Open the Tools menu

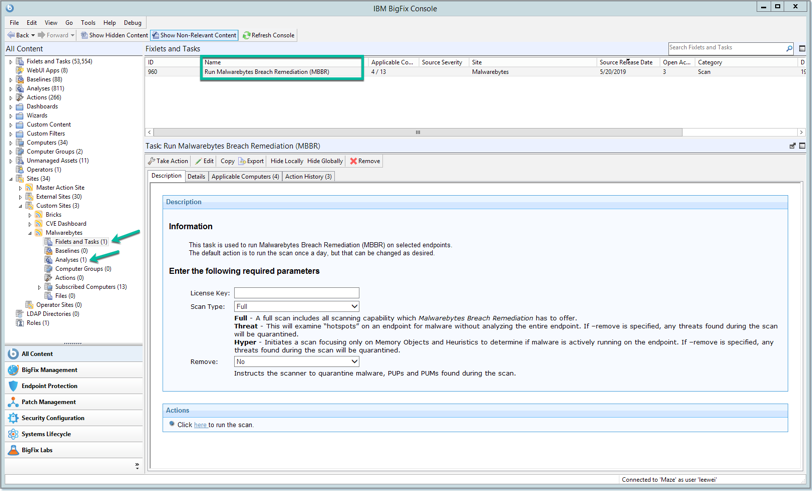tap(88, 23)
